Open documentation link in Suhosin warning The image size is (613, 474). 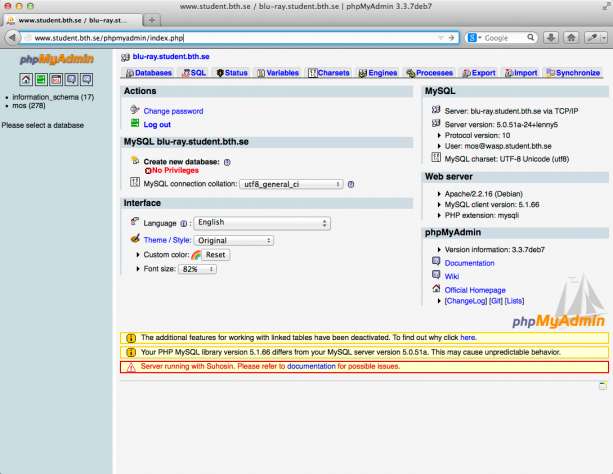tap(311, 366)
